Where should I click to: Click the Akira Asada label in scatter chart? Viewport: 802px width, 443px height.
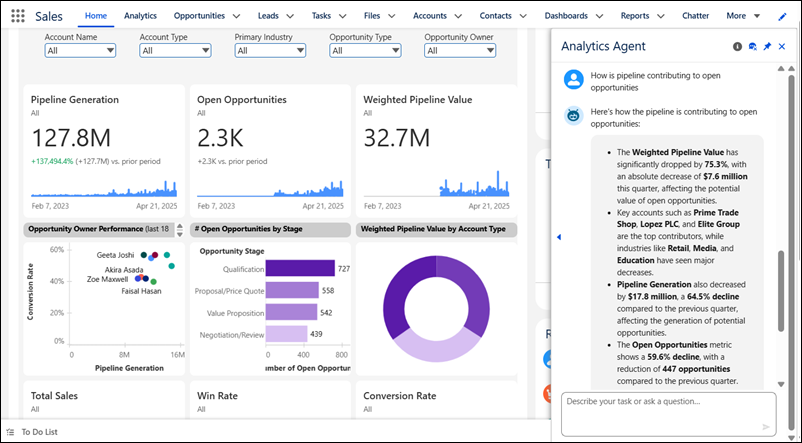click(124, 270)
